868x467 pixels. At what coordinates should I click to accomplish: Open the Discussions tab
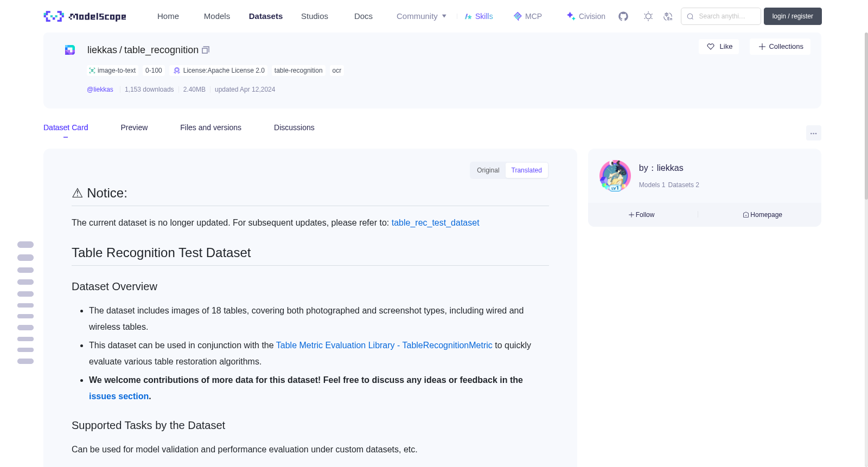[x=294, y=127]
